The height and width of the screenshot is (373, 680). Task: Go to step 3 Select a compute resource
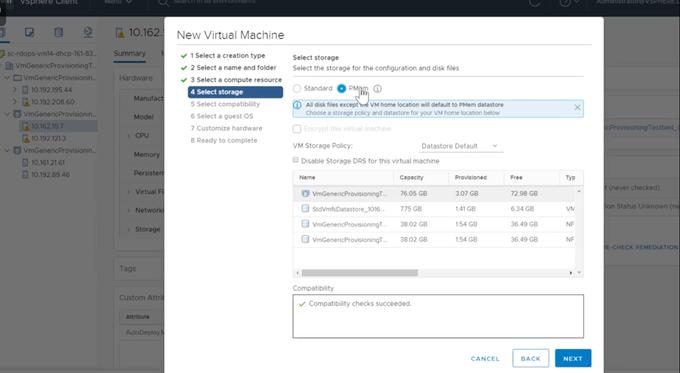(236, 80)
